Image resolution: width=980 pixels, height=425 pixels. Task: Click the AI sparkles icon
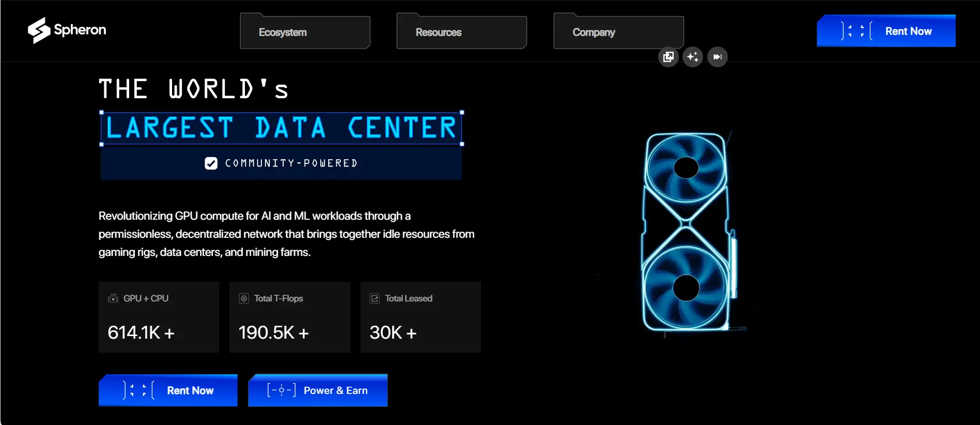(693, 57)
